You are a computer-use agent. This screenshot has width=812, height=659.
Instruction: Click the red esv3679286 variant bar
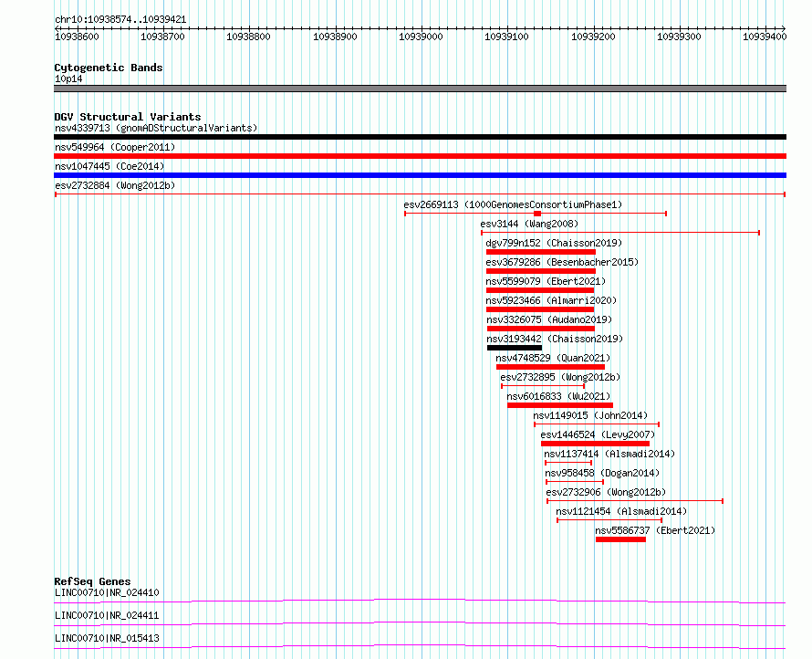(541, 271)
